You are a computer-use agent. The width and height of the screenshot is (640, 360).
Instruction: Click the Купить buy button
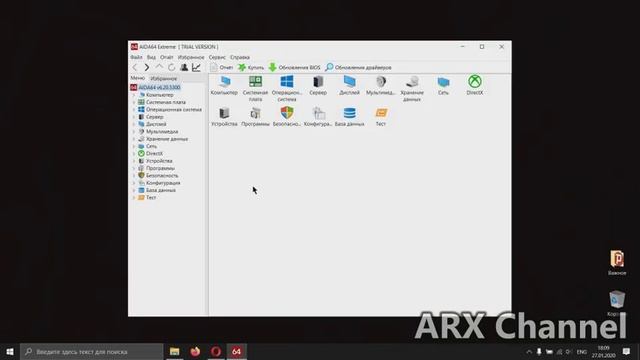pos(251,67)
